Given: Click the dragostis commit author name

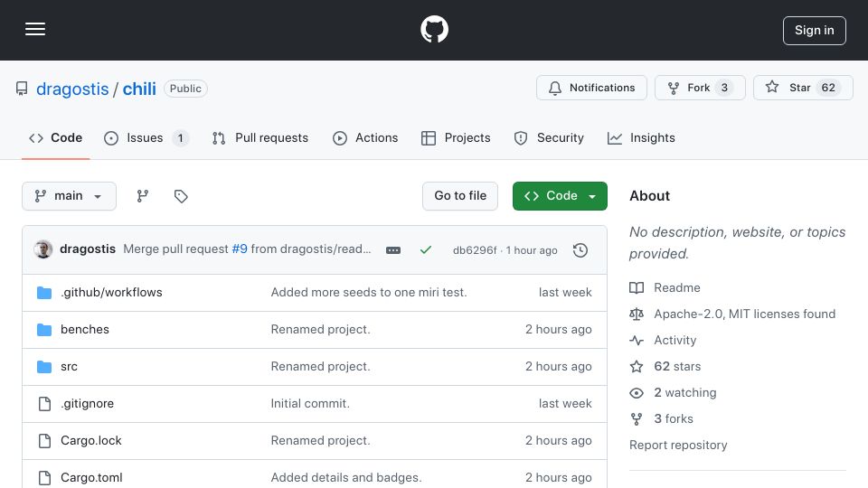Looking at the screenshot, I should [x=88, y=249].
